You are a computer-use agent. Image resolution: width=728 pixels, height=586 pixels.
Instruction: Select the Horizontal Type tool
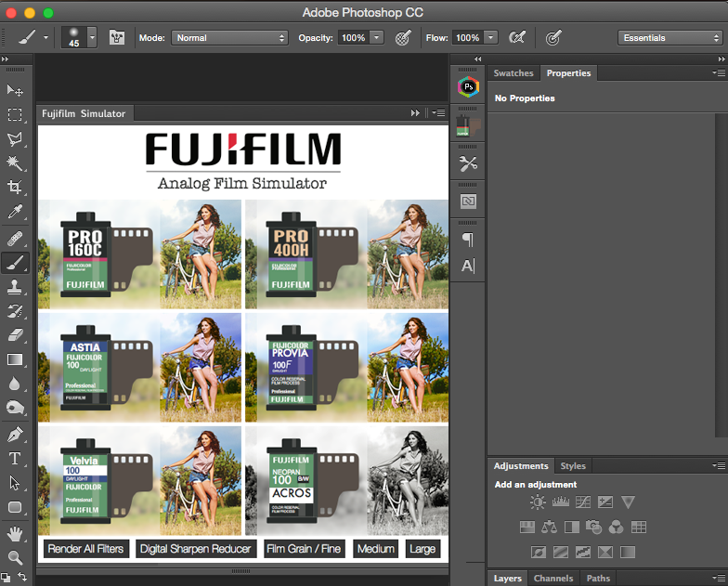[15, 459]
